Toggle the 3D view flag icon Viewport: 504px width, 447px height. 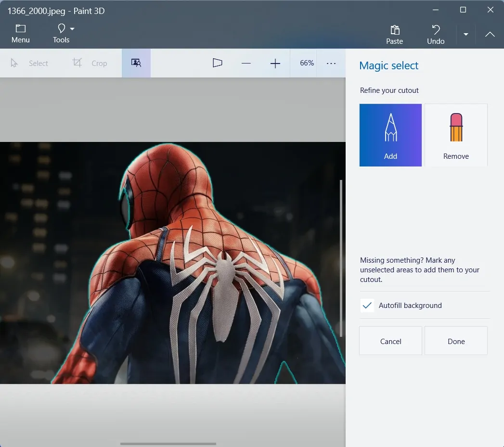(x=218, y=63)
